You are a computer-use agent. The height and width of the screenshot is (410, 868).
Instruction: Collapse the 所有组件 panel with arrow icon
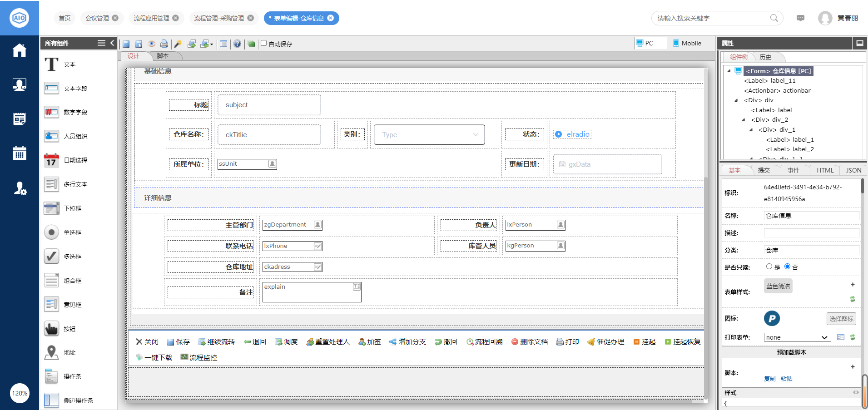[112, 43]
